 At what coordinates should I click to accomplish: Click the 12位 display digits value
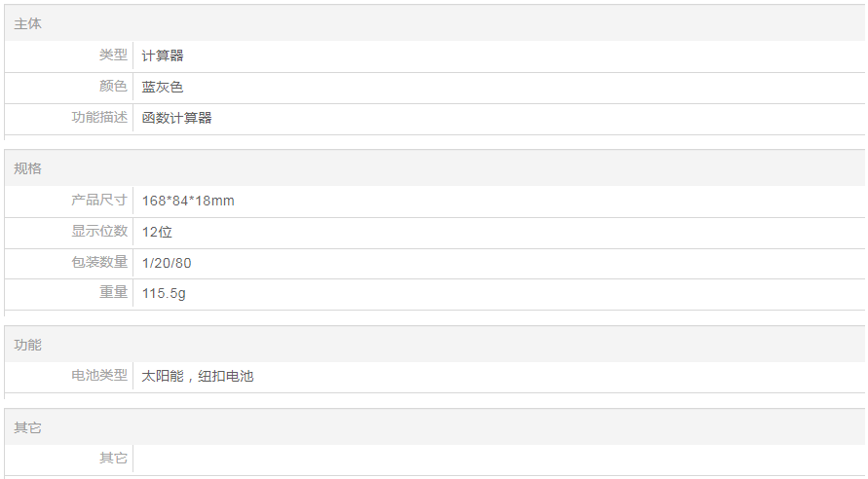157,232
